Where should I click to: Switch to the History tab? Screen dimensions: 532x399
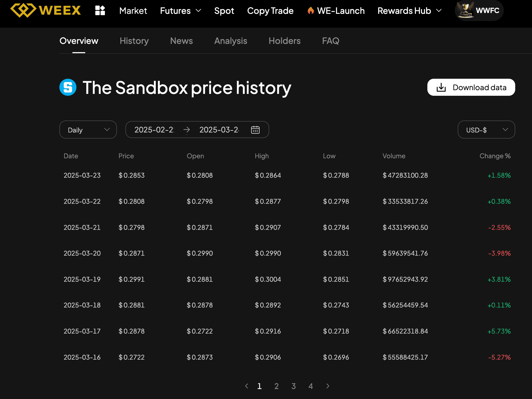point(134,41)
